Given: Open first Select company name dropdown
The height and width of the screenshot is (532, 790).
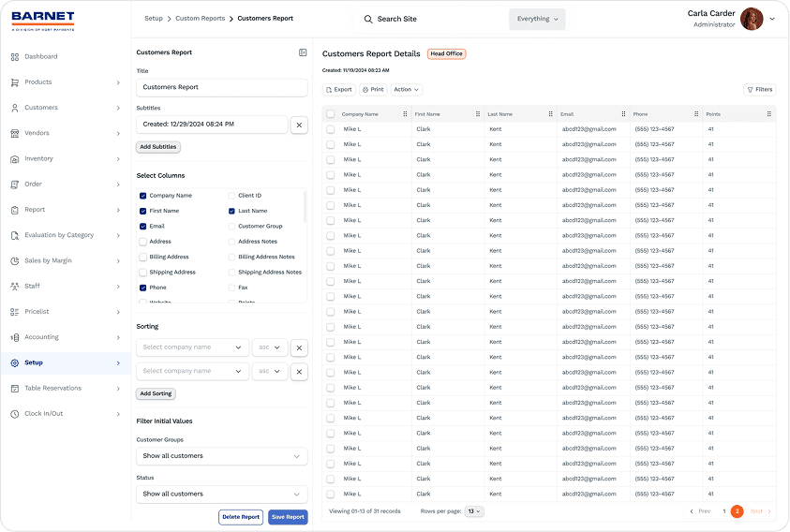Looking at the screenshot, I should click(x=192, y=347).
